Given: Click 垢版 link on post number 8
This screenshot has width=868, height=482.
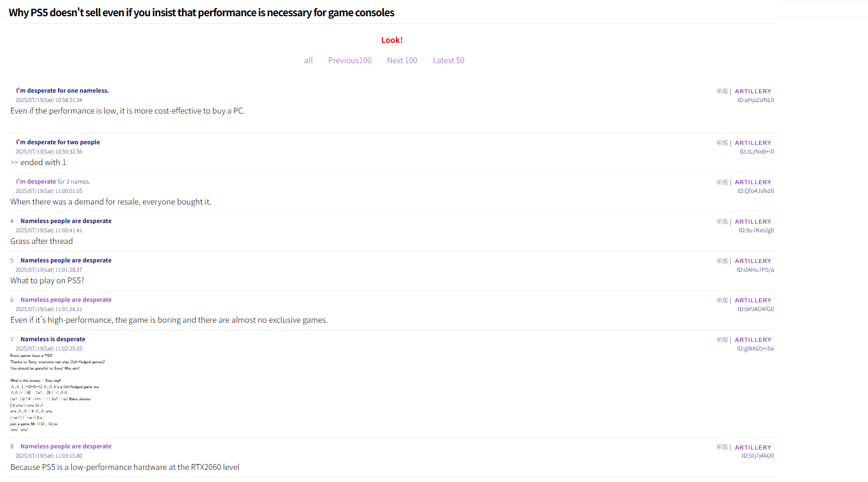Looking at the screenshot, I should click(x=722, y=447).
